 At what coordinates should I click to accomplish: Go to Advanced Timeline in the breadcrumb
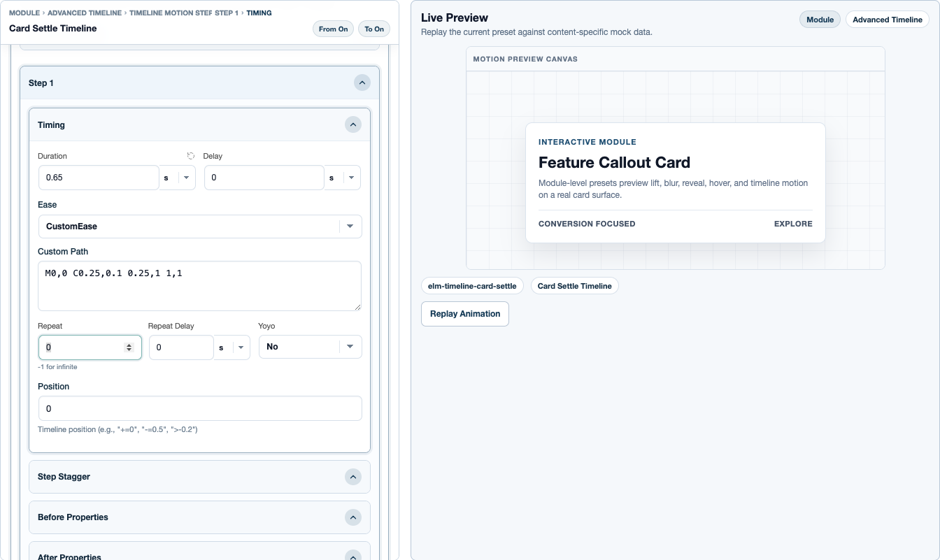[85, 13]
